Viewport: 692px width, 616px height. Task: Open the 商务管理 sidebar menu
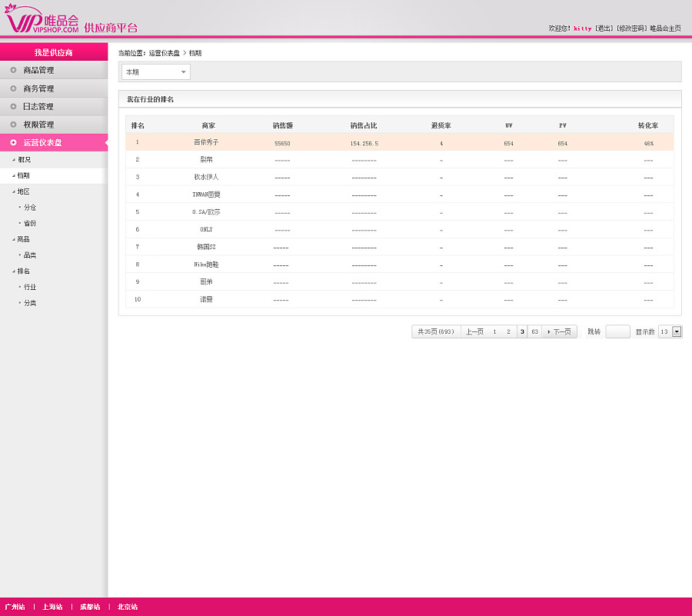(54, 88)
